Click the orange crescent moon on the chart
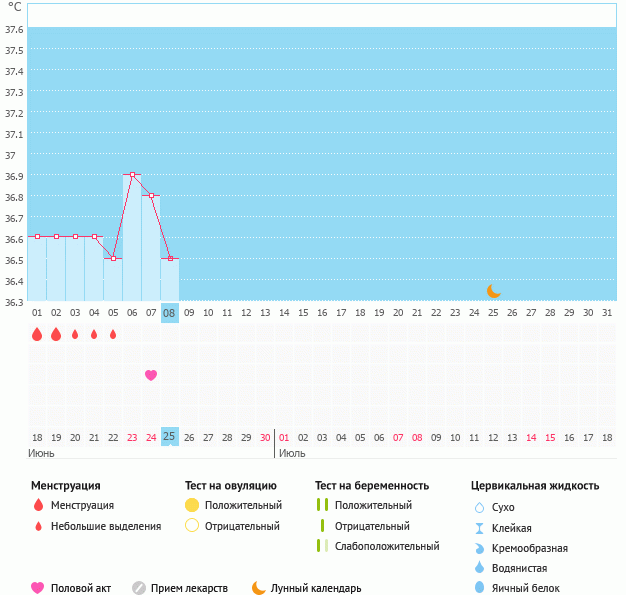 click(493, 291)
